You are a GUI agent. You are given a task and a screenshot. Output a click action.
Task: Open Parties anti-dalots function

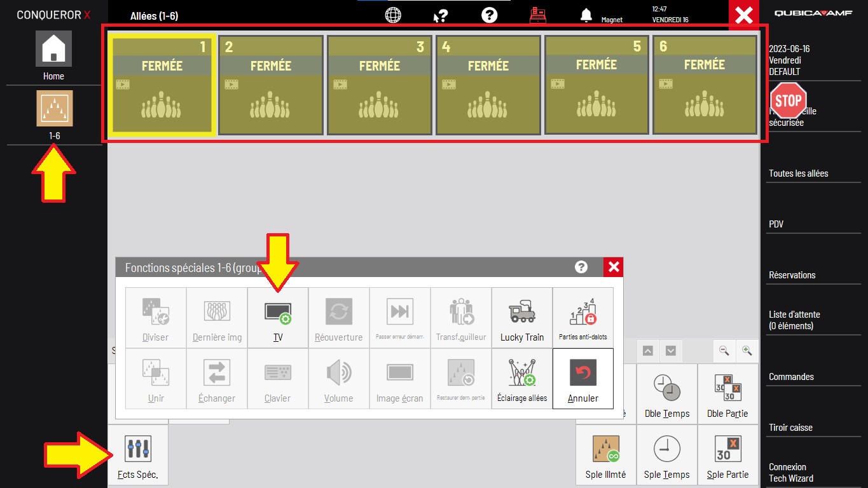(583, 318)
